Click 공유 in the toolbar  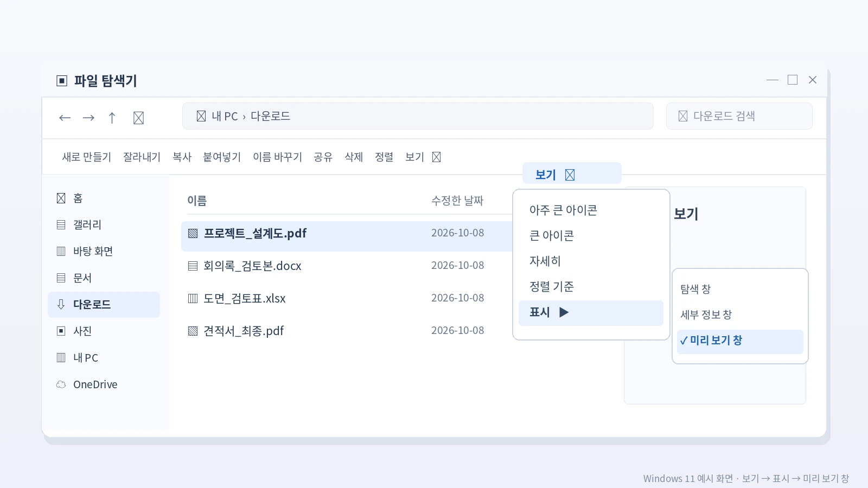(x=323, y=157)
